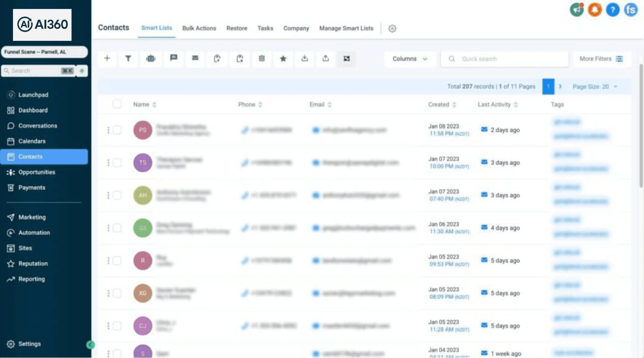The image size is (644, 358).
Task: Click the orange notification bell icon
Action: pos(595,10)
